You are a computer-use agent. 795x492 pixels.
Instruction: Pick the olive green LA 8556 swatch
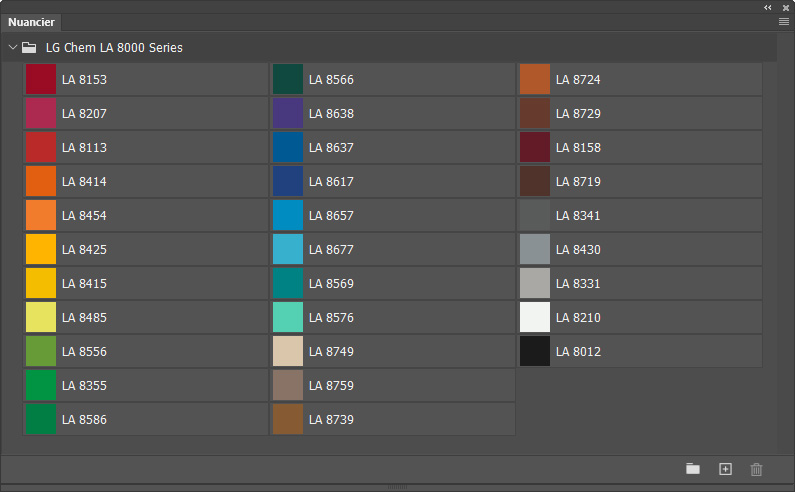click(41, 351)
